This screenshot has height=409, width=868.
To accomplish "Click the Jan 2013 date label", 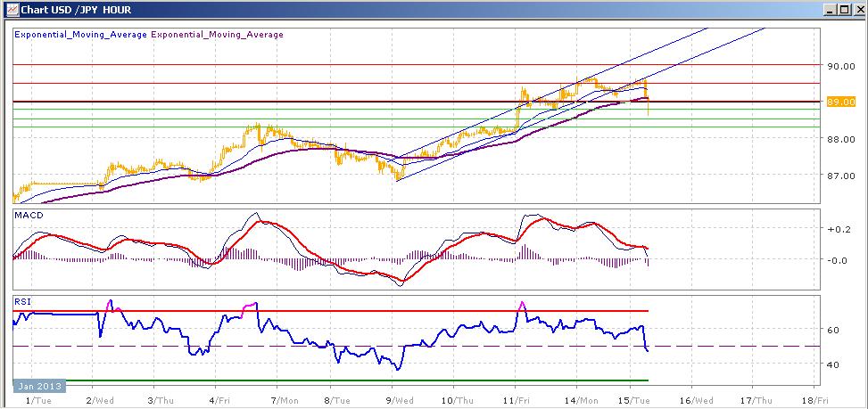I will tap(38, 385).
